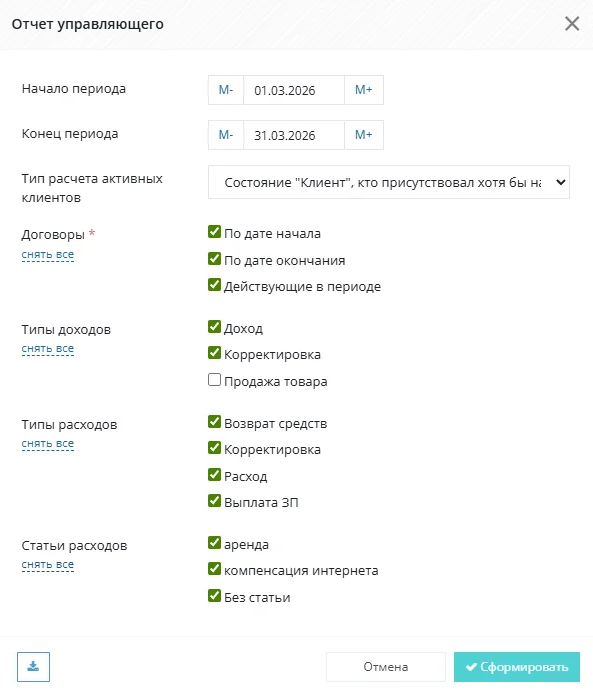Screen dimensions: 593x695
Task: Shift period start back with M-
Action: [226, 90]
